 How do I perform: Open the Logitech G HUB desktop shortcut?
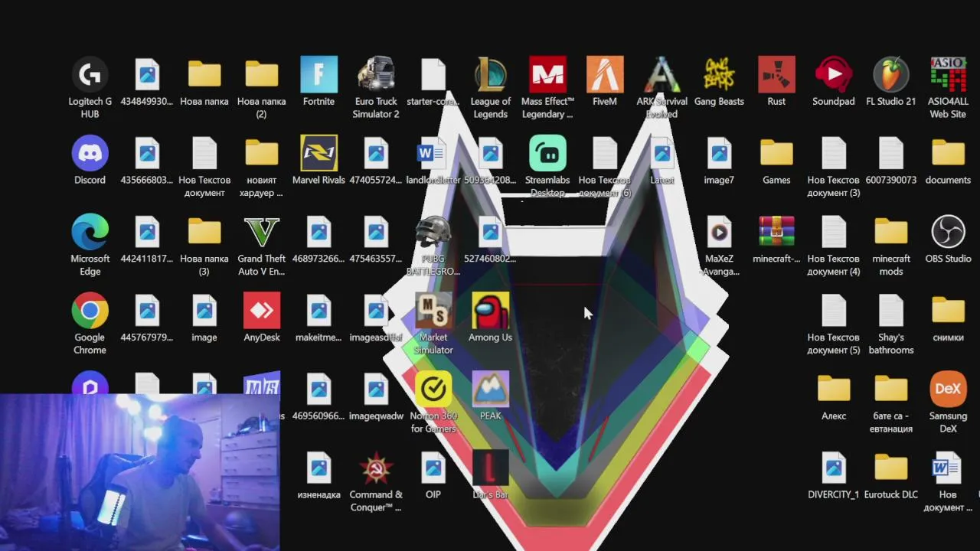pos(90,87)
